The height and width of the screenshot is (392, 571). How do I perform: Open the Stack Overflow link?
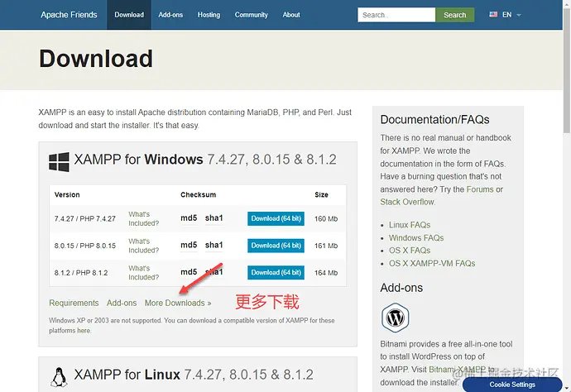(x=407, y=202)
